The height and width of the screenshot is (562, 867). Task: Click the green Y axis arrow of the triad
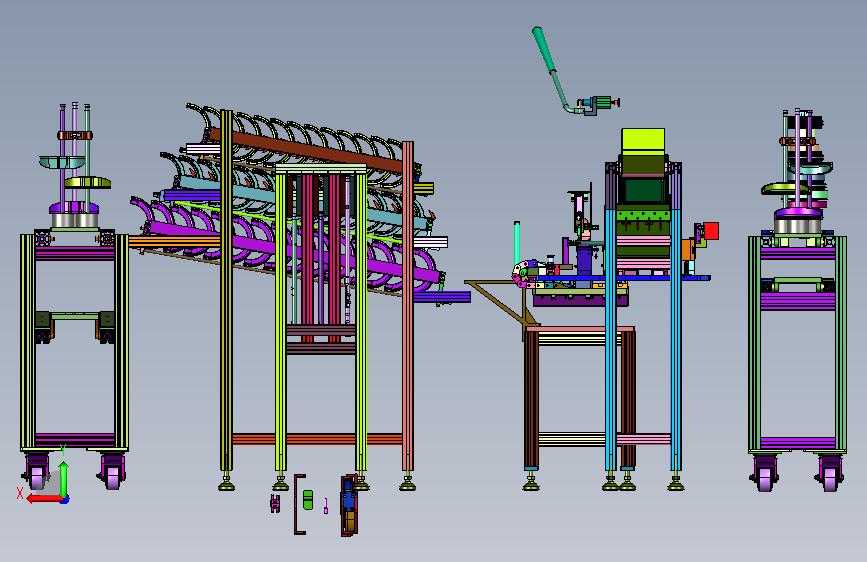(64, 480)
